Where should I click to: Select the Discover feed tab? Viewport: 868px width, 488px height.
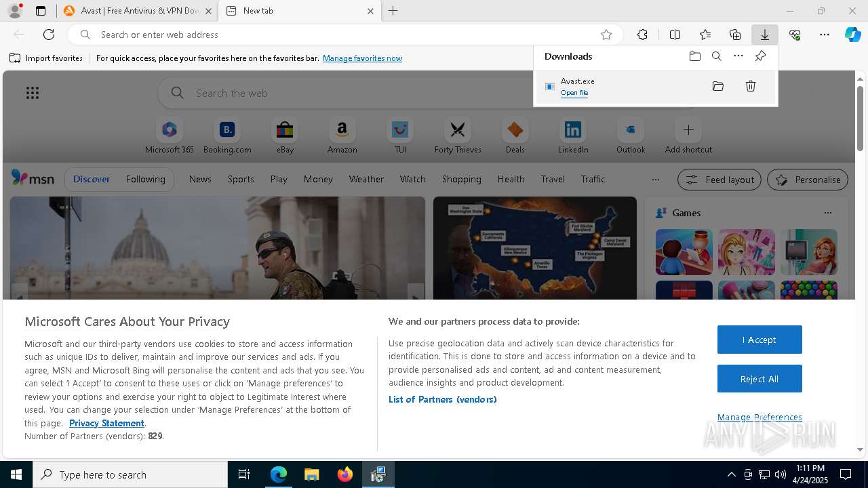[x=92, y=179]
